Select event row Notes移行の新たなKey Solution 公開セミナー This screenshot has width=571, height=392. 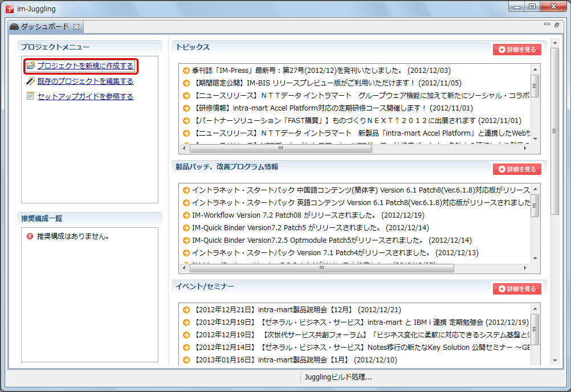[x=356, y=347]
